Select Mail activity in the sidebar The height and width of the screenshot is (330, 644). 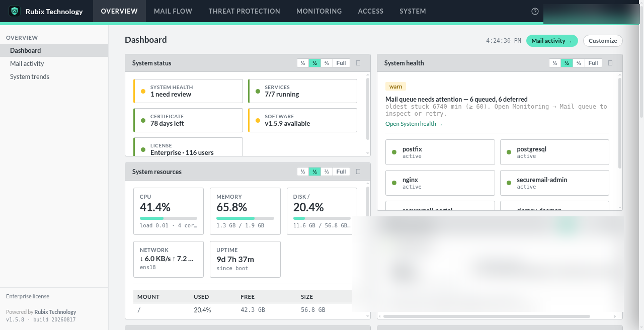(54, 63)
